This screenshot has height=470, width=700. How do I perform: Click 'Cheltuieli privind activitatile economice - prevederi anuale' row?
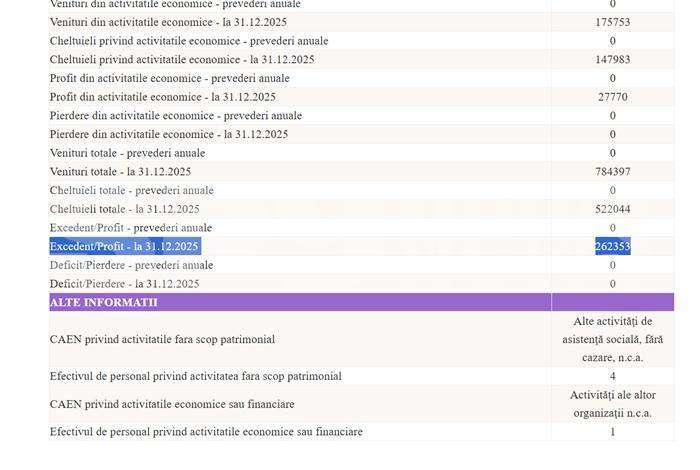click(x=362, y=41)
